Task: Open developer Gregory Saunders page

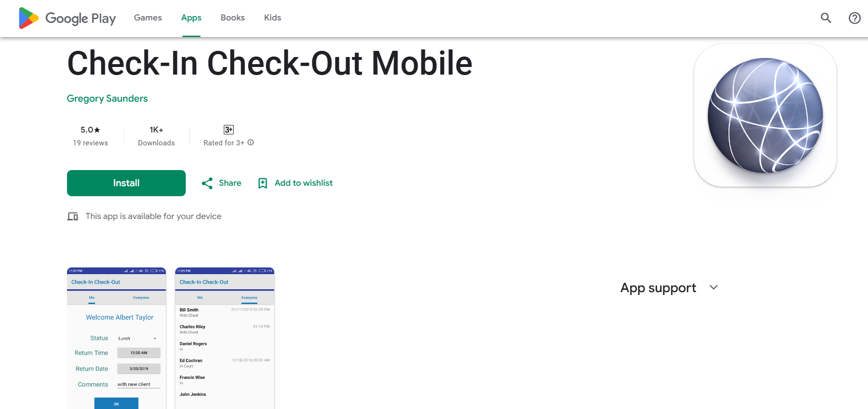Action: pos(107,98)
